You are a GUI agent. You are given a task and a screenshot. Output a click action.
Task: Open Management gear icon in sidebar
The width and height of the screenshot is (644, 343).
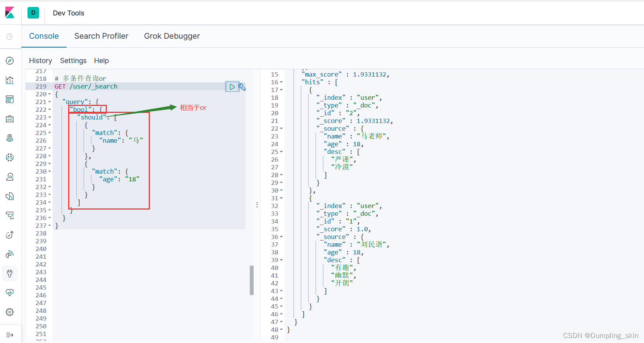[x=10, y=312]
